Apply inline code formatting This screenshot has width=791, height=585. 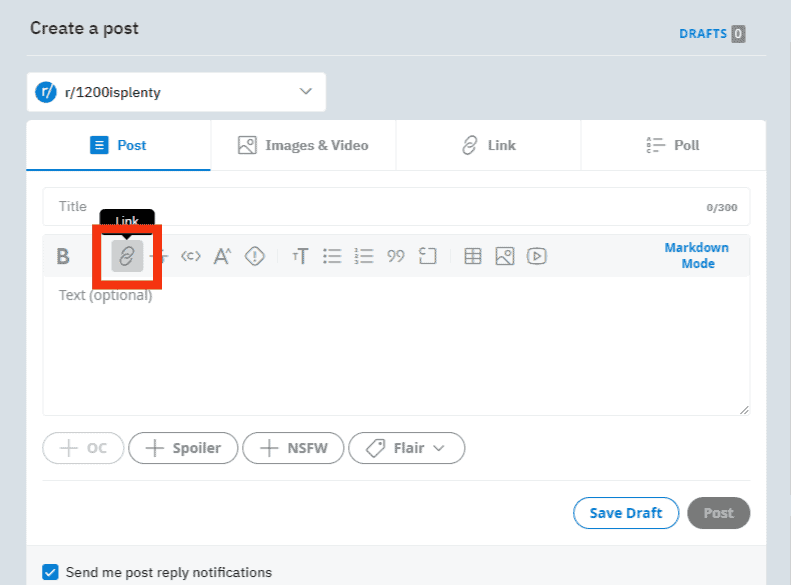pos(191,256)
